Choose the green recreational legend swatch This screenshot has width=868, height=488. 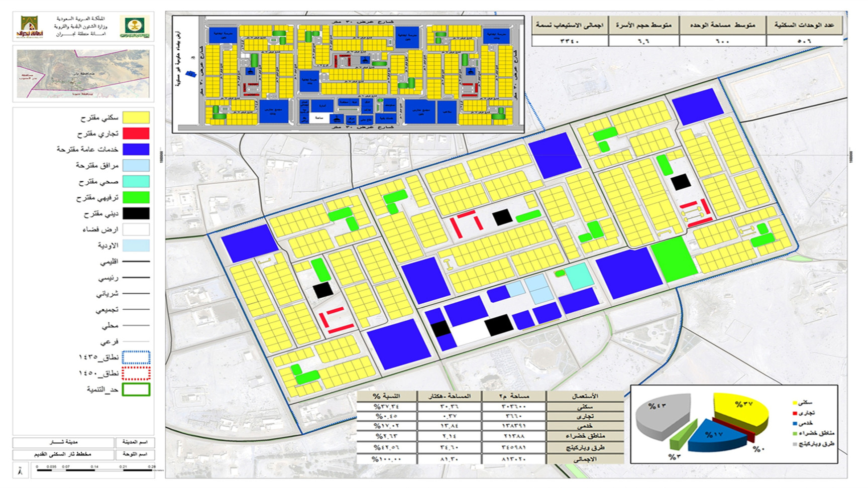click(136, 197)
